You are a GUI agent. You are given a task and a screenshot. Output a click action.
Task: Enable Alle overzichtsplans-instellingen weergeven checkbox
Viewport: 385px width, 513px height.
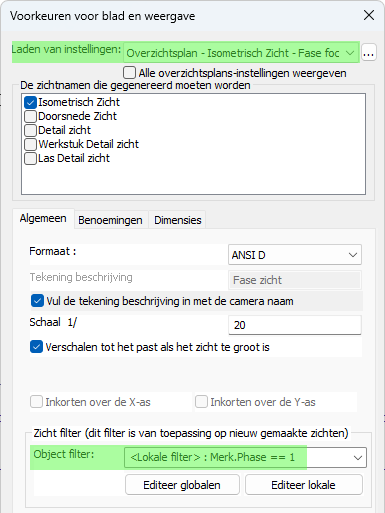click(x=129, y=73)
